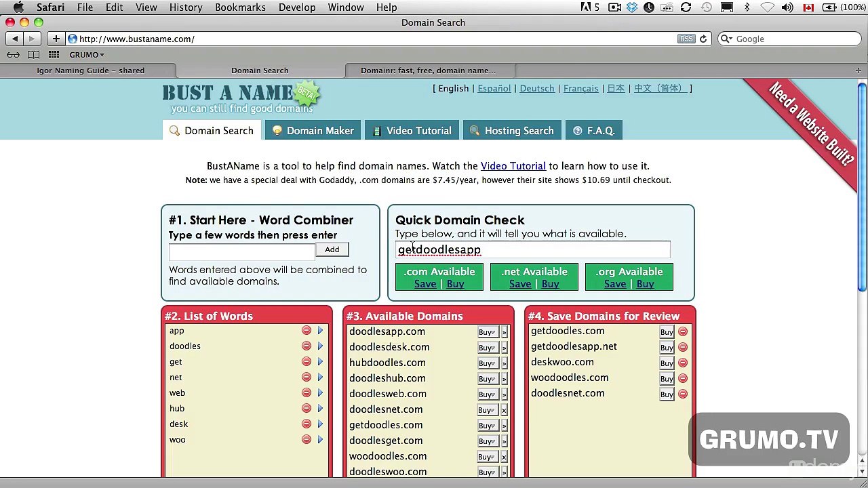Switch language to Español
The image size is (868, 488).
pyautogui.click(x=494, y=89)
